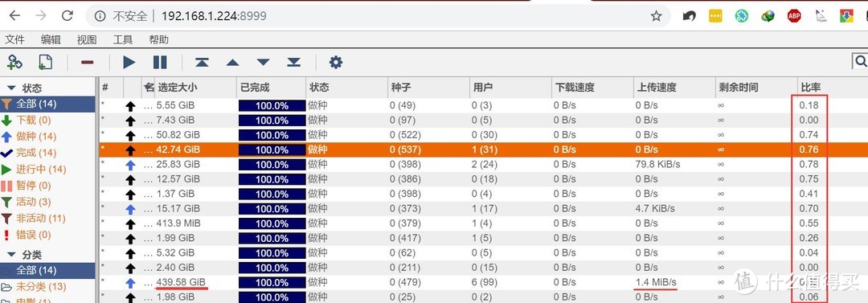This screenshot has width=868, height=303.
Task: Select the 439.58 GiB torrent row
Action: click(x=483, y=282)
